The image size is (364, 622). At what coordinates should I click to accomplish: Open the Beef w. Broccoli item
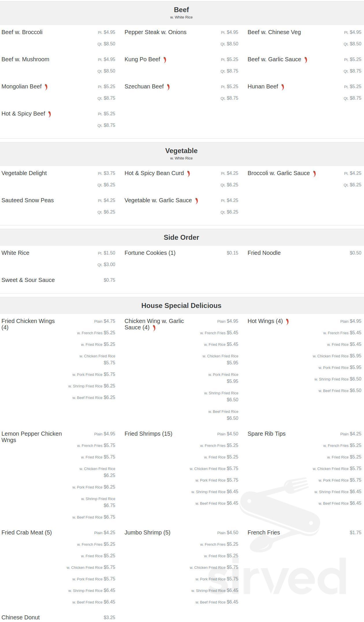pos(22,32)
